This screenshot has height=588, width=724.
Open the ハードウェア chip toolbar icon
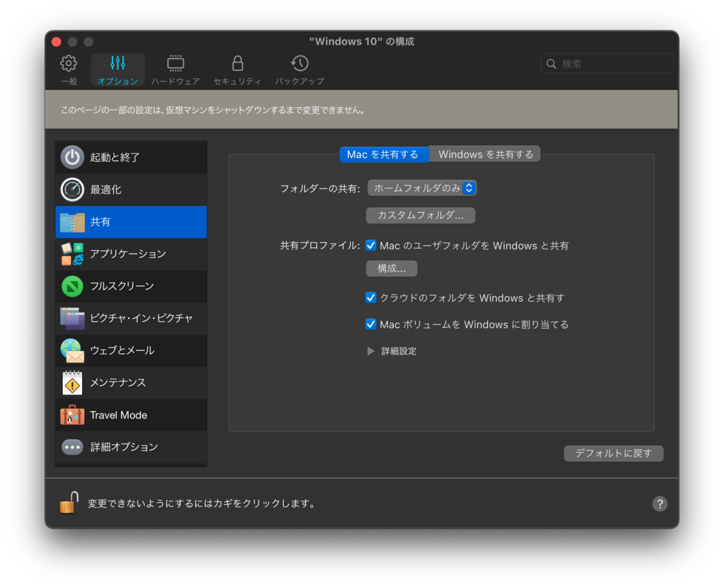click(175, 63)
